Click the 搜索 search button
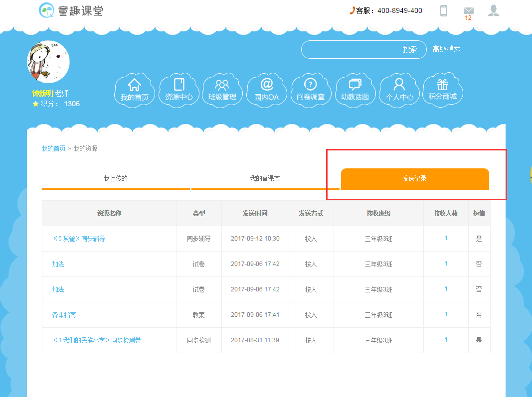The height and width of the screenshot is (397, 532). (x=410, y=50)
